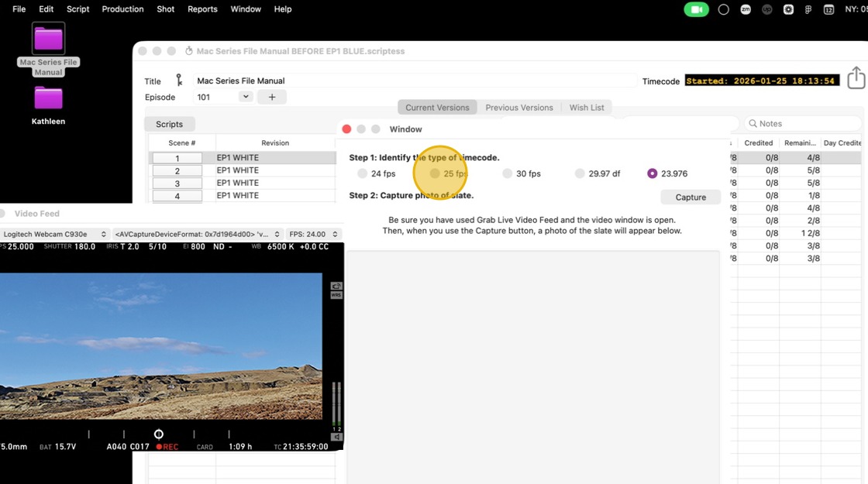The image size is (868, 484).
Task: Open the Kathleen folder on the desktop
Action: click(48, 99)
